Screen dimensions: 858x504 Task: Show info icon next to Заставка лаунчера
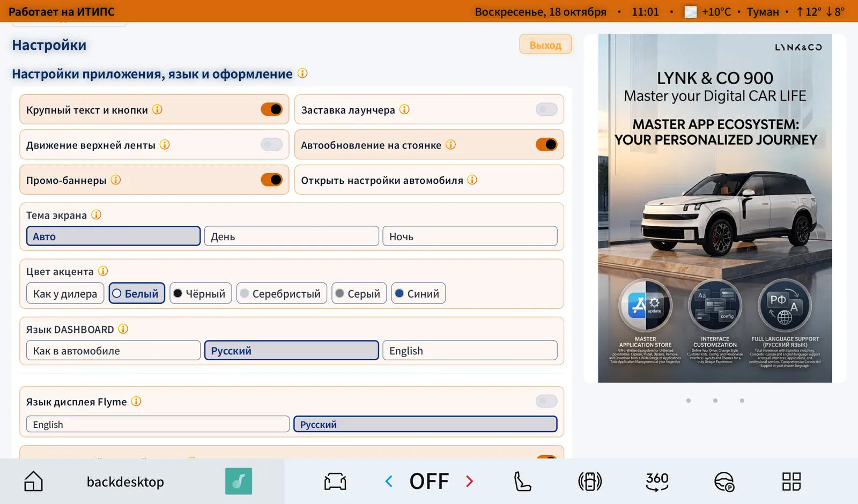point(404,109)
